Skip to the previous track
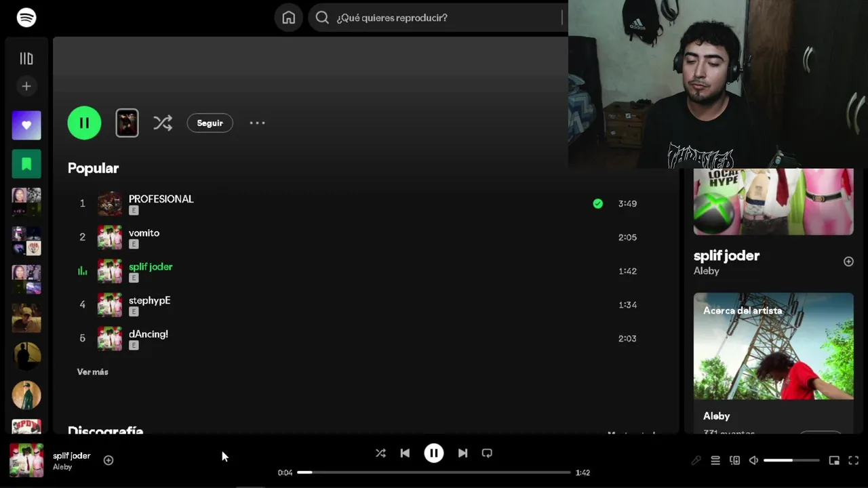 [405, 453]
